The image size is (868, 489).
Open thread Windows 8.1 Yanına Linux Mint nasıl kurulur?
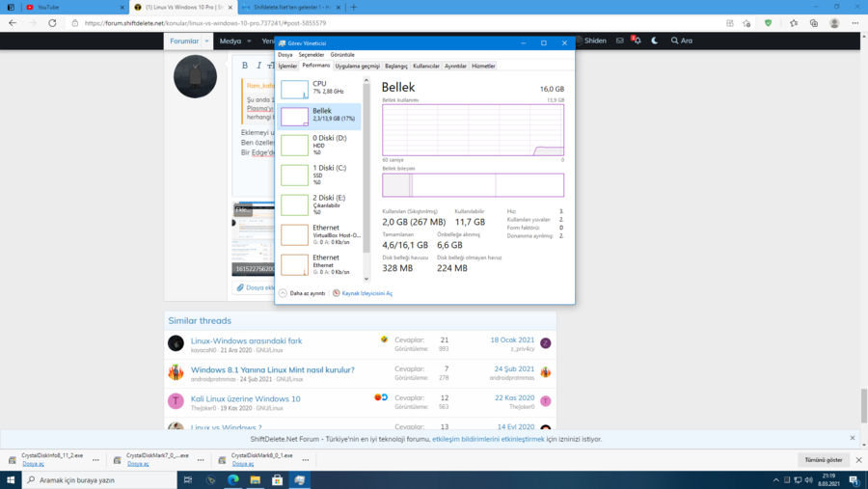(x=272, y=369)
